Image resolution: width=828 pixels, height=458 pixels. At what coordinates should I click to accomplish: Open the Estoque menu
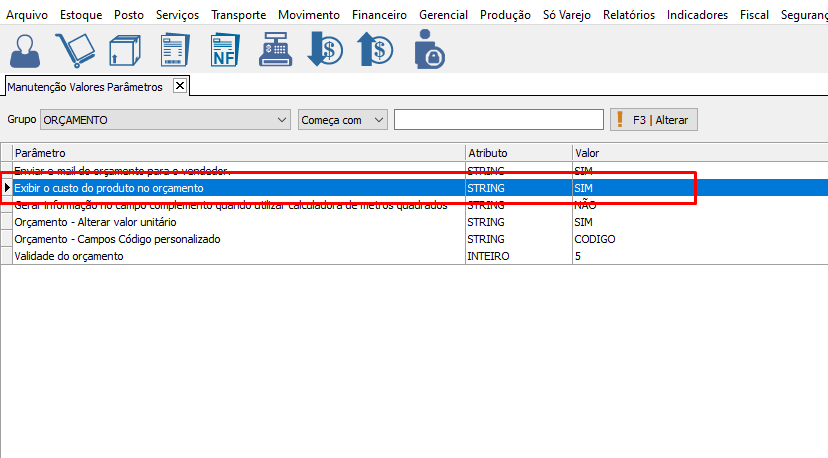[x=81, y=15]
